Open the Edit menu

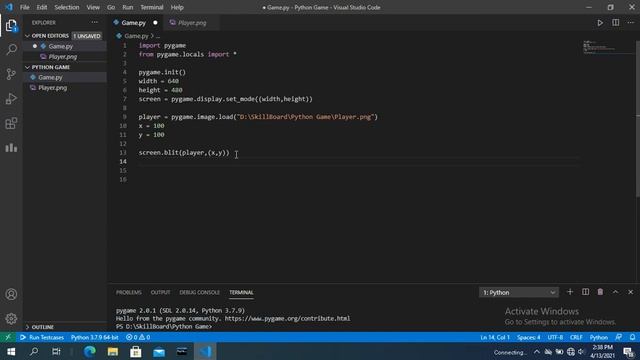pos(42,7)
